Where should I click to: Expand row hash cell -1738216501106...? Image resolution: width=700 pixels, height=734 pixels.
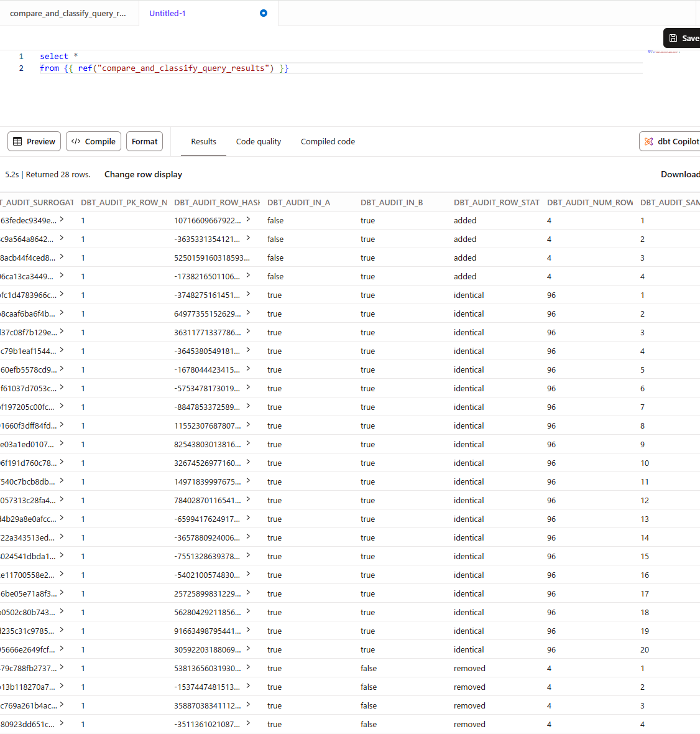pos(248,275)
